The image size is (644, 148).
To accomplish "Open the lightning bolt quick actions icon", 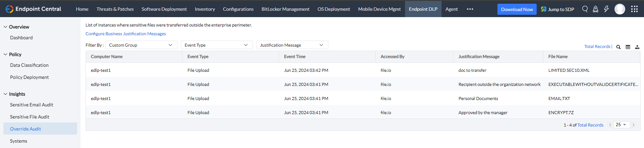I will pos(606,9).
